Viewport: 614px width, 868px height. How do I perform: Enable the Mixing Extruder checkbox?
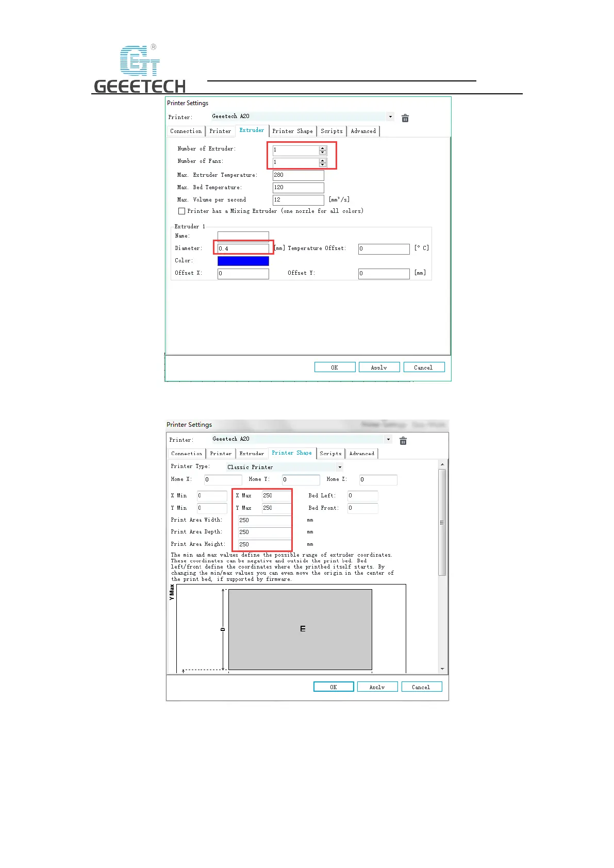[181, 211]
